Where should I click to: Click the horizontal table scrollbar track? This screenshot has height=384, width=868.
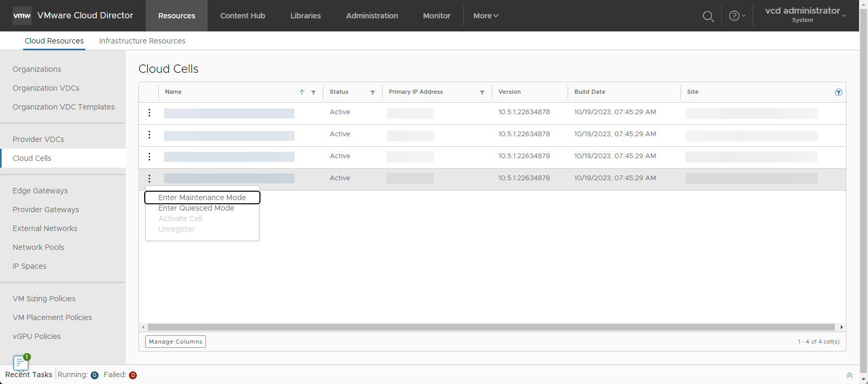(491, 327)
